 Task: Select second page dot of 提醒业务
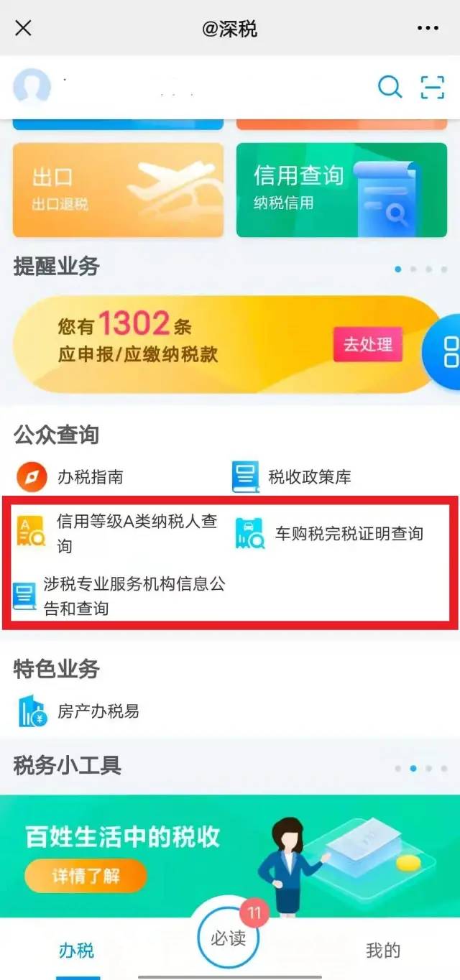[x=413, y=269]
